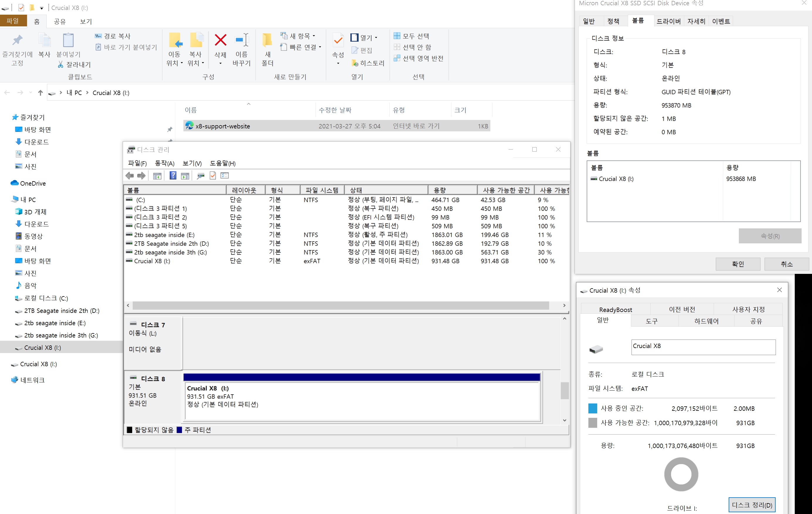This screenshot has width=812, height=514.
Task: Click the Pin to Quick Access icon
Action: pos(17,40)
